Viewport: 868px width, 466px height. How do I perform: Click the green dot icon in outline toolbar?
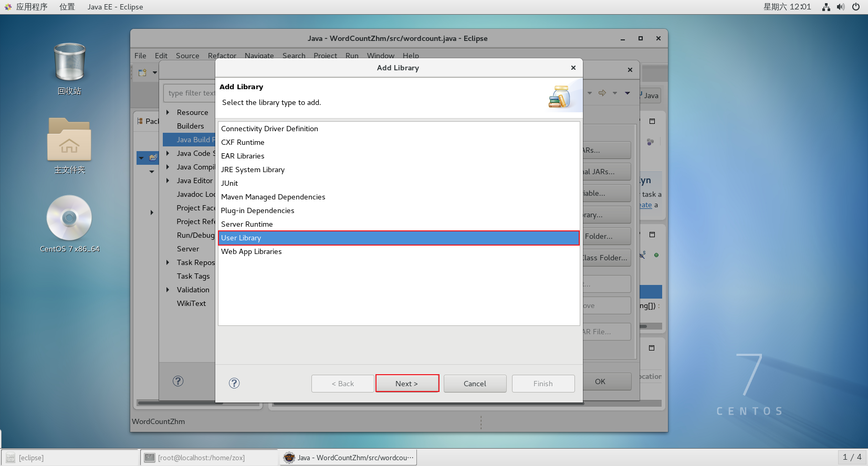(656, 255)
